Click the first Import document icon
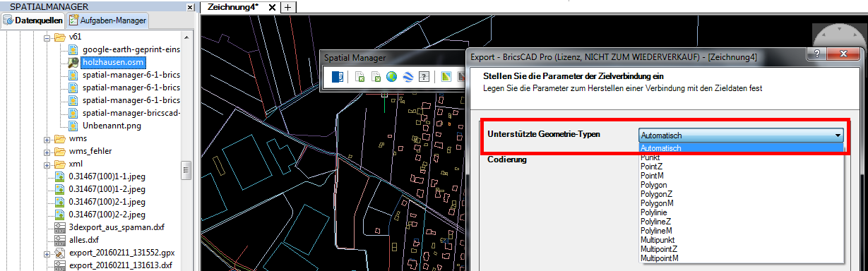The image size is (868, 271). pyautogui.click(x=359, y=77)
